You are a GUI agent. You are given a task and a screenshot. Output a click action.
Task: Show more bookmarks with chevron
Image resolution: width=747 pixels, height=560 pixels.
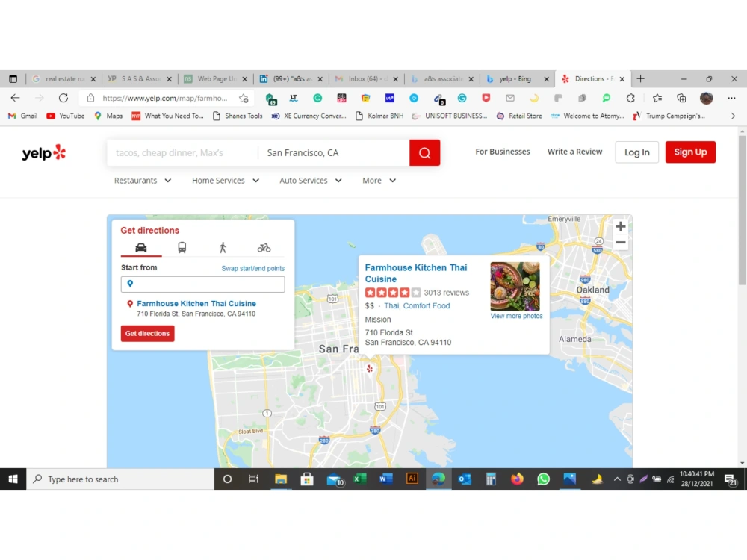[x=733, y=116]
